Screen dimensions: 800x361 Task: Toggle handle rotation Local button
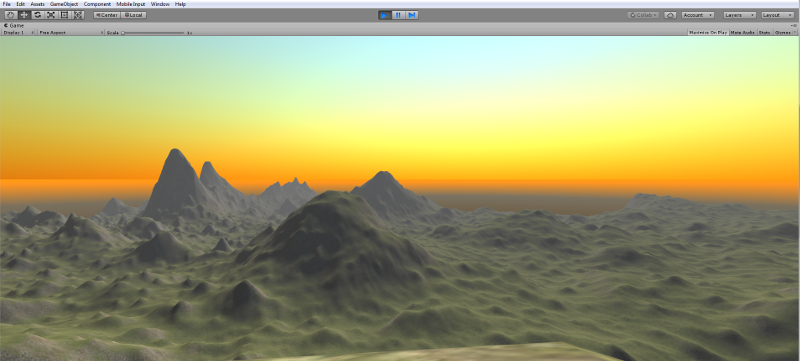point(134,15)
